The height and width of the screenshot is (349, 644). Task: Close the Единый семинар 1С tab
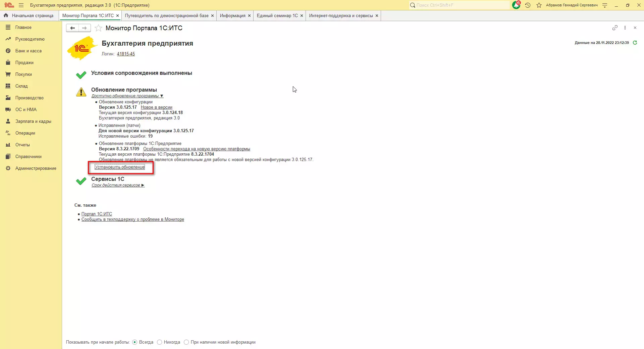coord(302,15)
